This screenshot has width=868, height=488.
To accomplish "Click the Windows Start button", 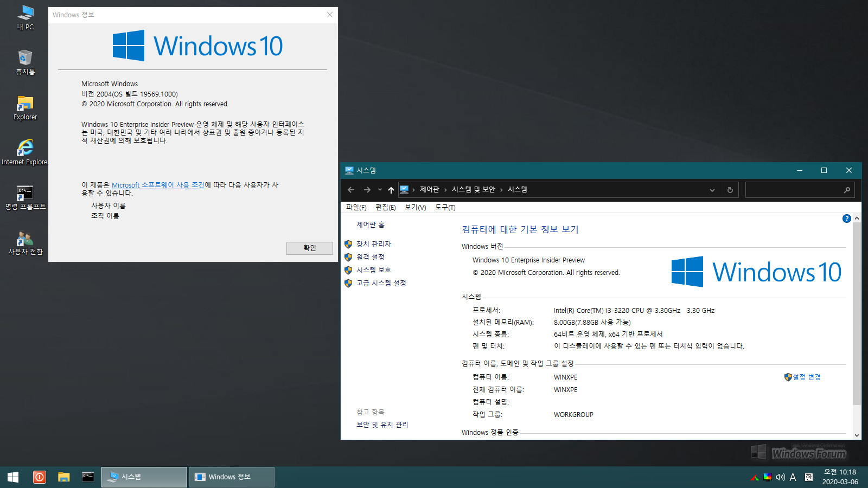I will pyautogui.click(x=13, y=477).
